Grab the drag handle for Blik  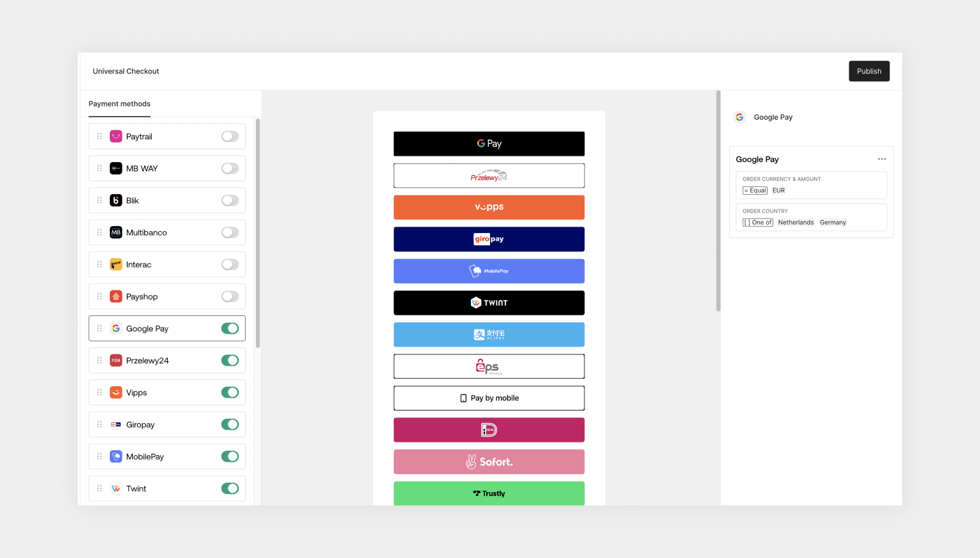[x=100, y=200]
